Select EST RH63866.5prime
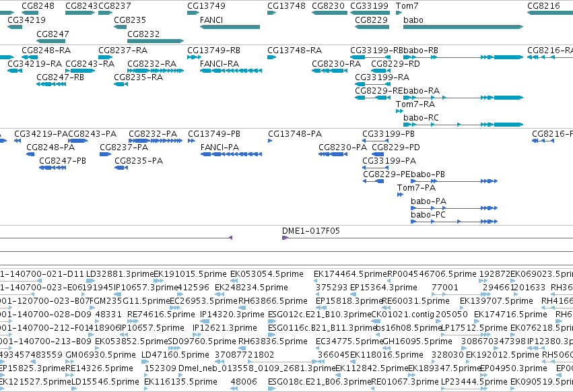Viewport: 573px width, 392px height. [242, 308]
